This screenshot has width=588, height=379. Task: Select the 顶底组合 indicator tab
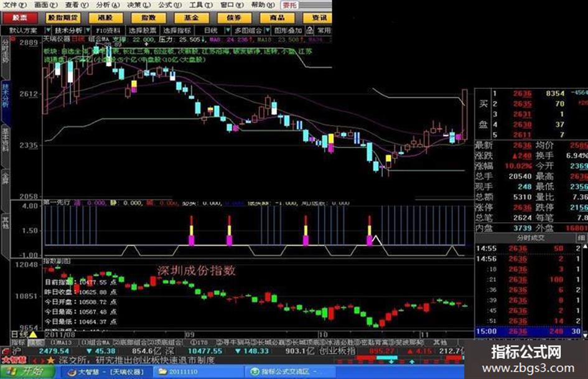coord(165,342)
